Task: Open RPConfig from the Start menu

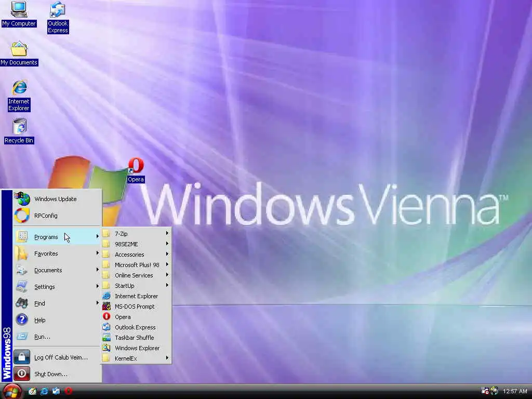Action: tap(57, 216)
